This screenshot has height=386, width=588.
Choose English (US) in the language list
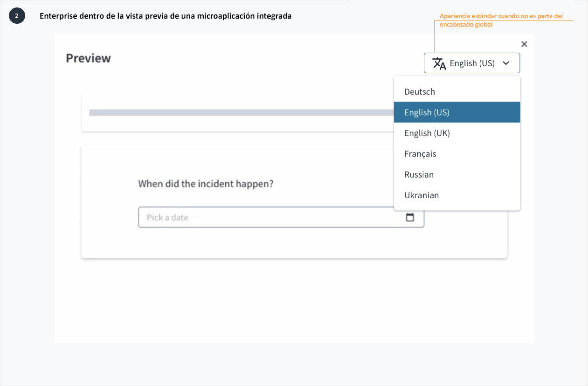point(457,112)
